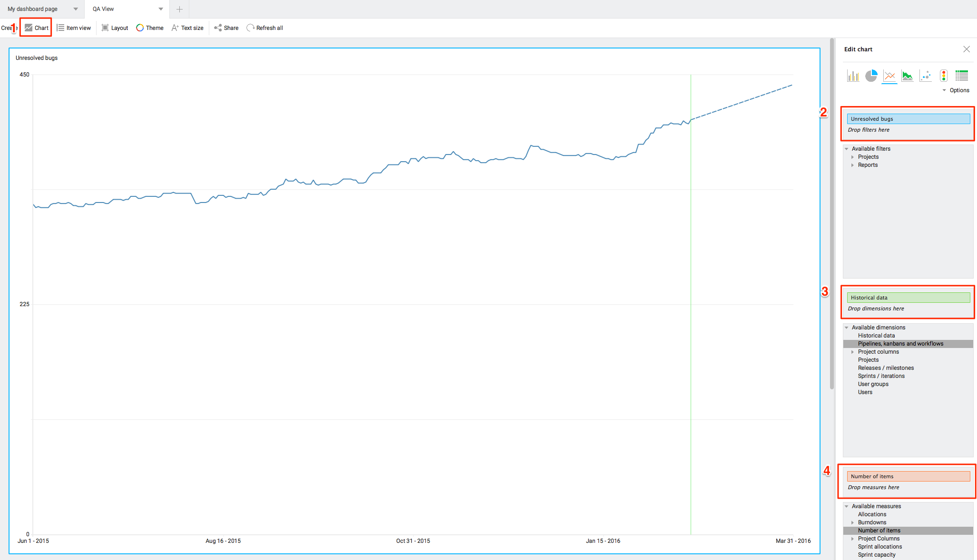
Task: Open the Share toolbar option
Action: click(226, 28)
